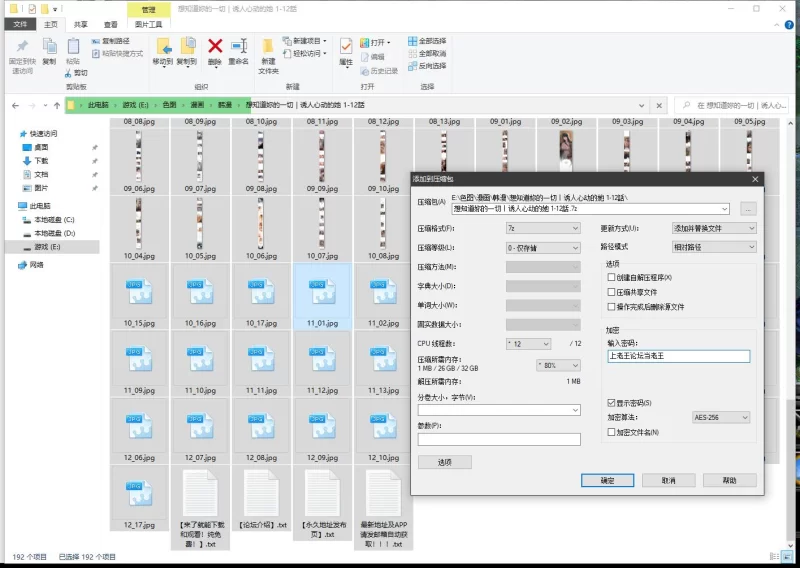Expand the 加密算法 AES-256 dropdown
The image size is (800, 568).
tap(724, 417)
